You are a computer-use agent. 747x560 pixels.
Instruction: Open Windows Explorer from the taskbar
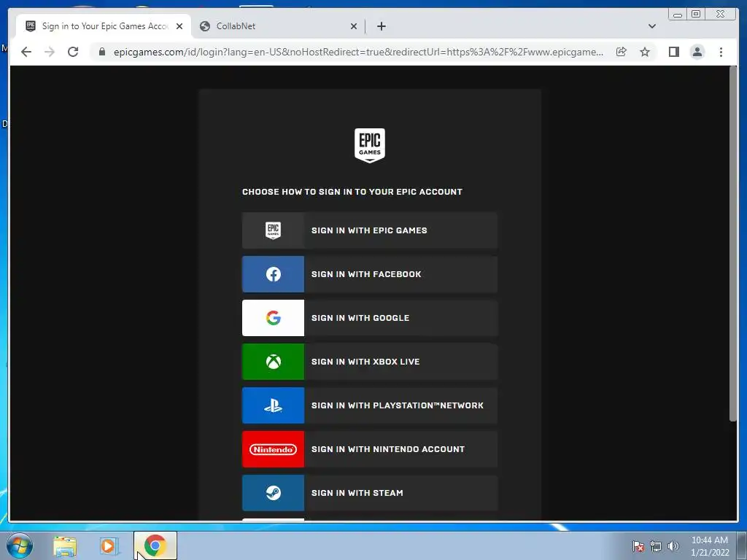(x=65, y=546)
